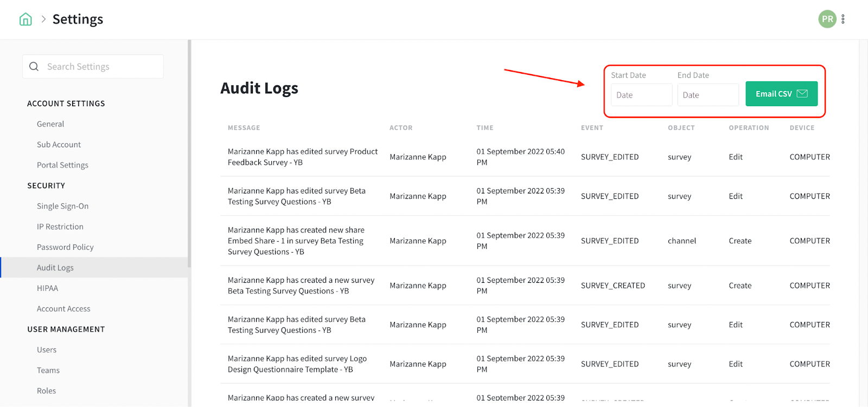Send logs with Email CSV button

pos(782,94)
